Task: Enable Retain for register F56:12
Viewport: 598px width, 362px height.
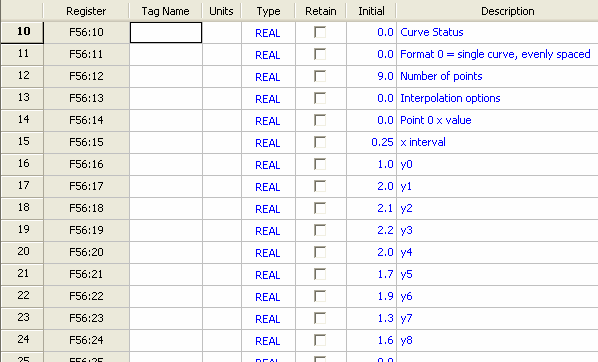Action: (320, 76)
